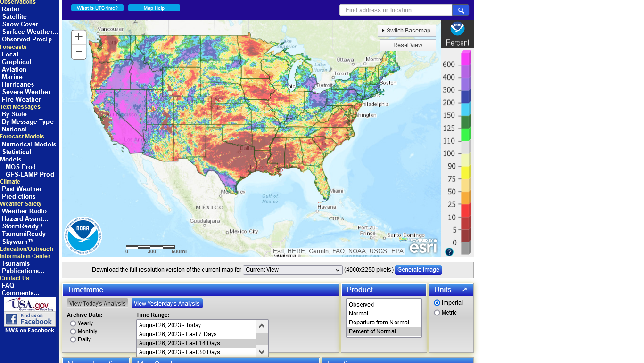Select the Monthly archive data option
Image resolution: width=644 pixels, height=363 pixels.
tap(73, 331)
